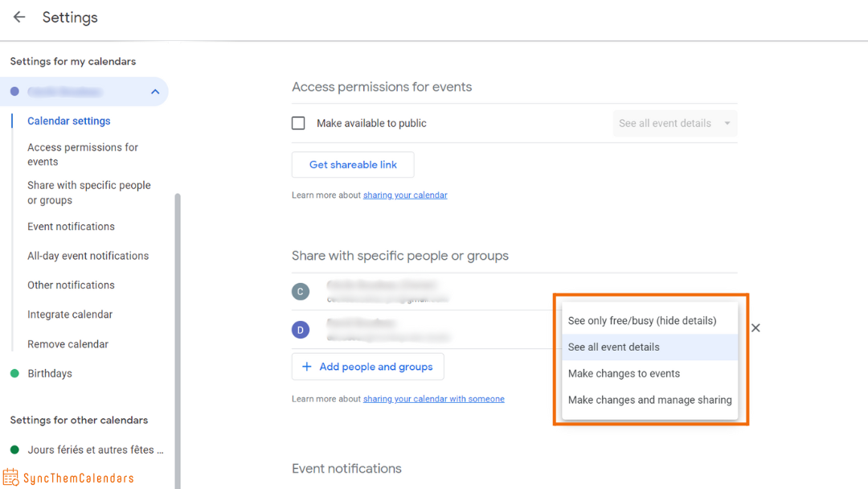Click the first shared person's avatar circle

pos(301,291)
